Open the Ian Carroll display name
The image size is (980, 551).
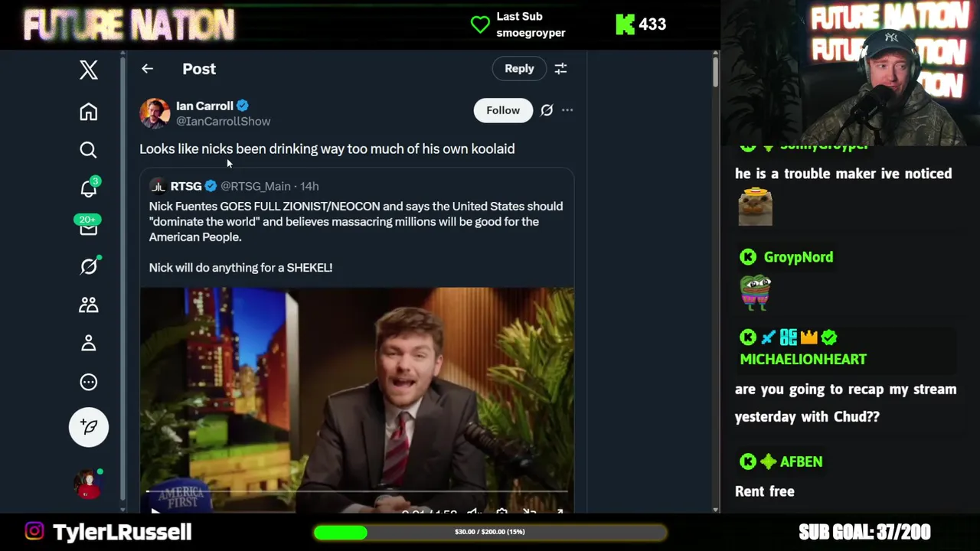204,106
